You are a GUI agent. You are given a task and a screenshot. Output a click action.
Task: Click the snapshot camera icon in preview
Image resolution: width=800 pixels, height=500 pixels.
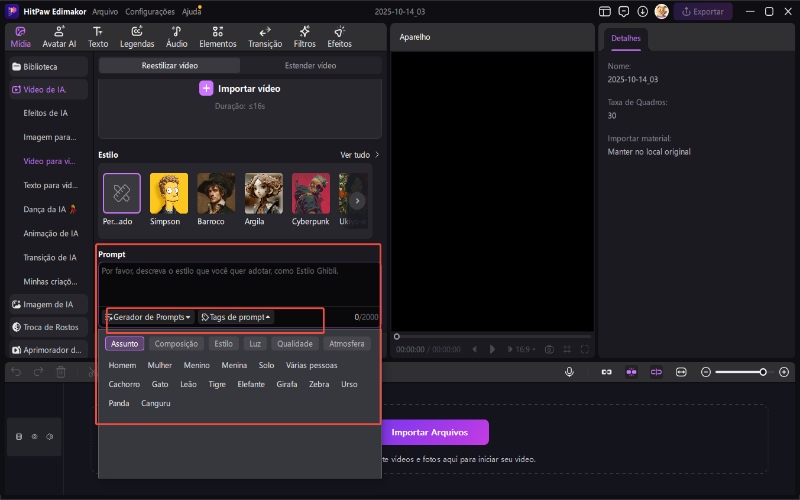coord(549,349)
